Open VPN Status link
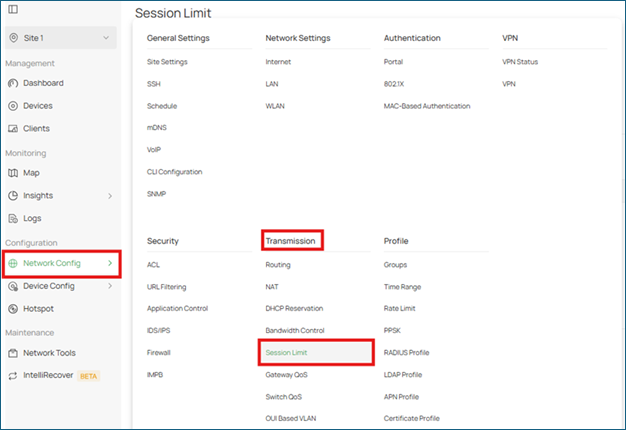The width and height of the screenshot is (626, 430). point(520,62)
